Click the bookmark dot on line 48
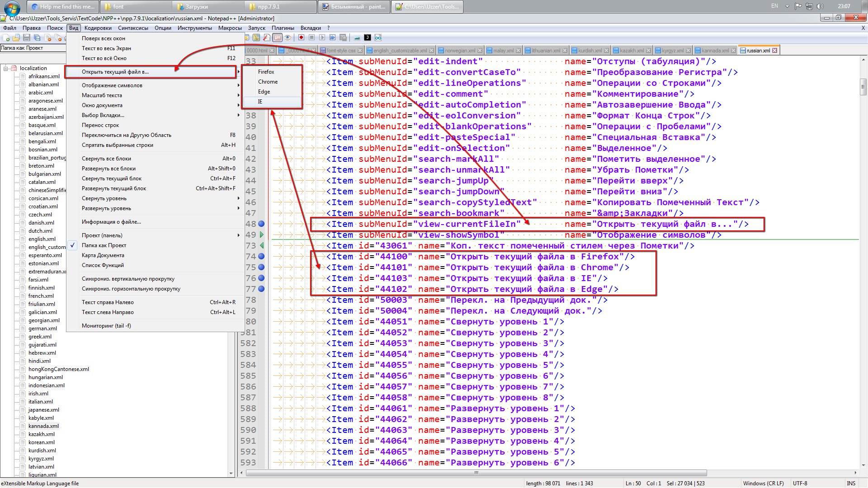Screen dimensions: 868x488 point(261,224)
